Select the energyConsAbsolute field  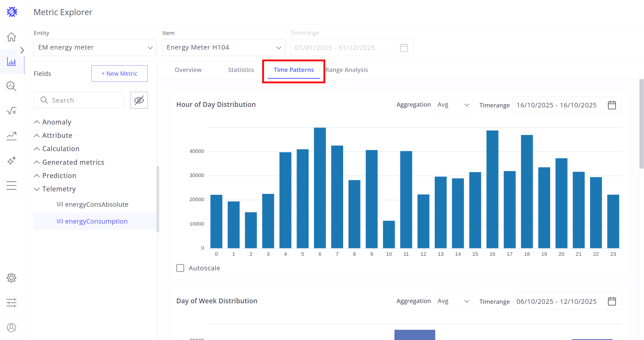pos(97,204)
